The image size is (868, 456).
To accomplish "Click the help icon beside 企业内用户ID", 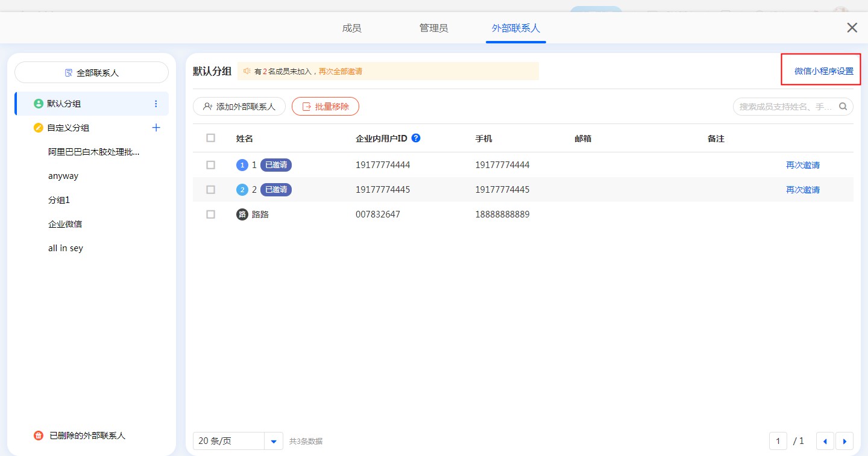I will point(416,138).
